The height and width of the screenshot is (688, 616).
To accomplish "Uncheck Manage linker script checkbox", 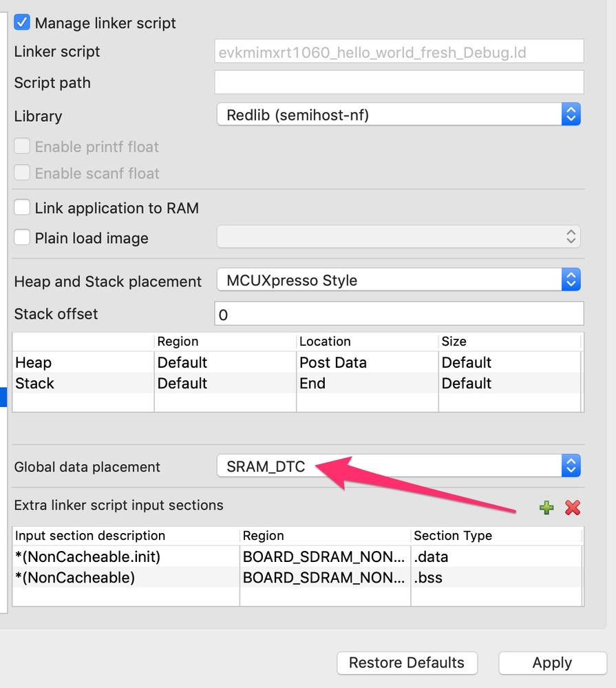I will coord(22,22).
